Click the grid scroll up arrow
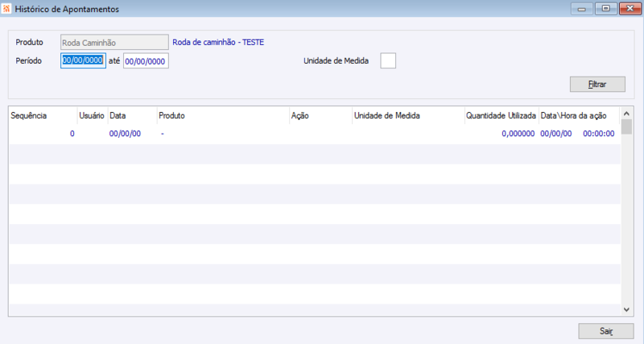The height and width of the screenshot is (344, 644). (626, 114)
